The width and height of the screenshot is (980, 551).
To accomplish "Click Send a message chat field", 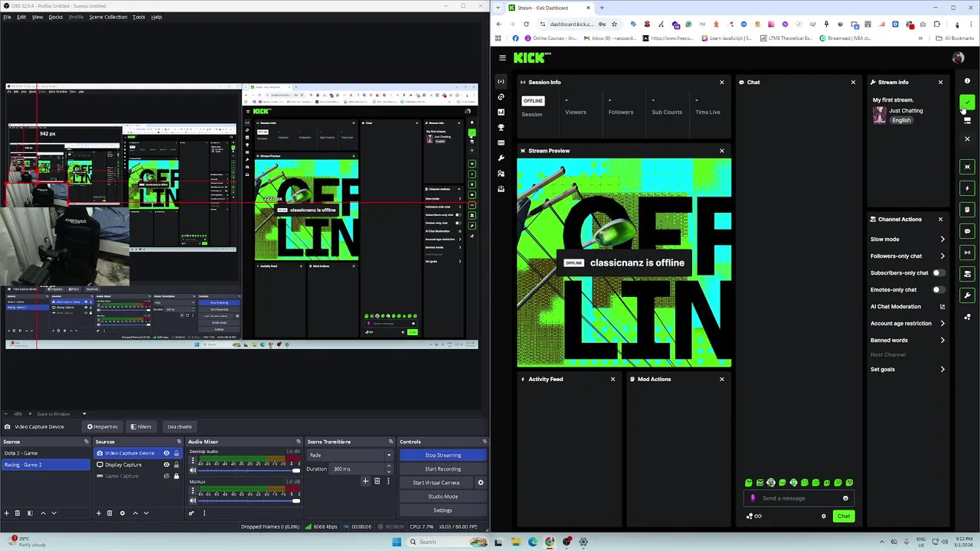I will 798,498.
